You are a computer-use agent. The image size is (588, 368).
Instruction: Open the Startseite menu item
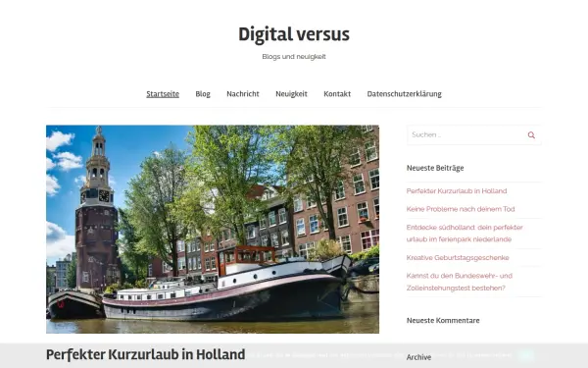point(163,94)
